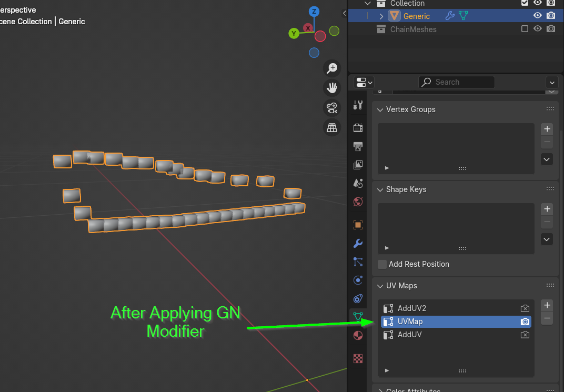This screenshot has height=392, width=564.
Task: Open the Tool properties tab
Action: click(358, 105)
